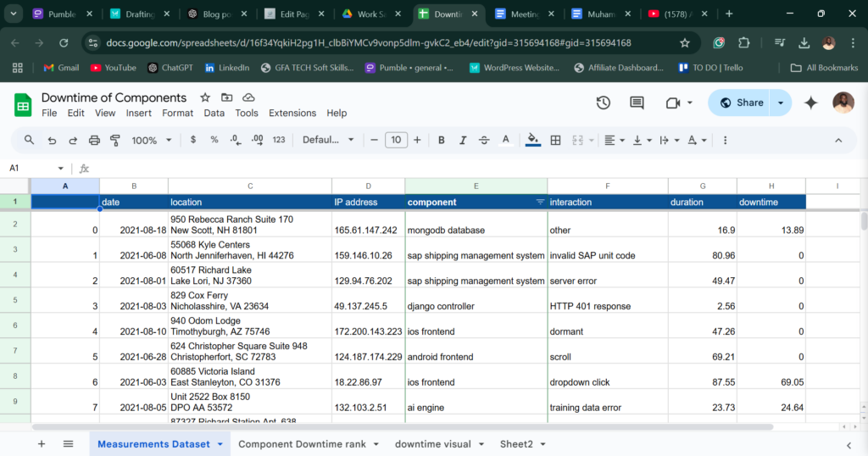This screenshot has height=456, width=868.
Task: Select the paint format tool
Action: pyautogui.click(x=115, y=140)
